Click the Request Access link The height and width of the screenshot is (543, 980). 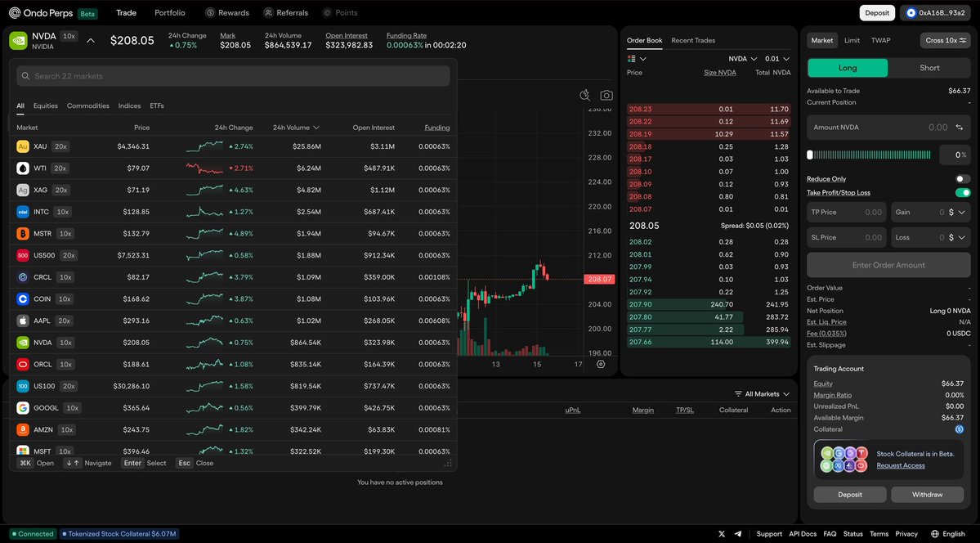(x=901, y=465)
